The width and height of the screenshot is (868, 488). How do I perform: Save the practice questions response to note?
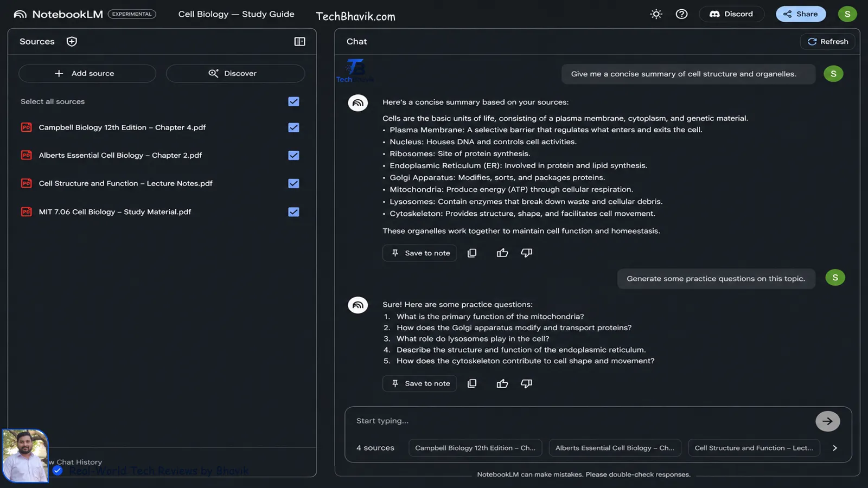(420, 383)
